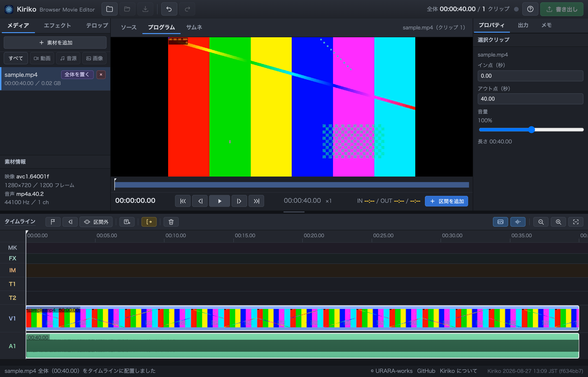Open the help question mark icon
This screenshot has height=377, width=588.
[x=530, y=9]
